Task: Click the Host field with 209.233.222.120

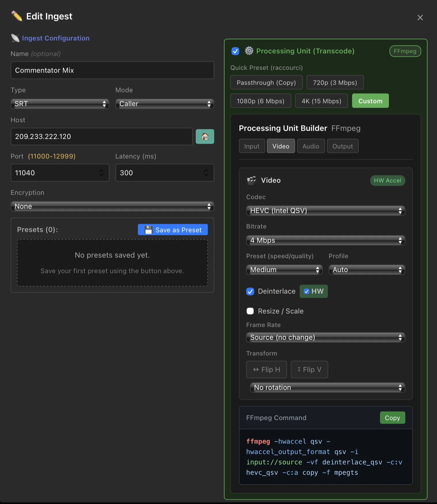Action: tap(102, 137)
